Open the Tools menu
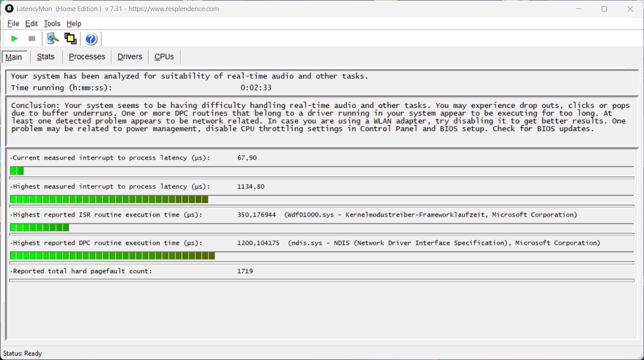The width and height of the screenshot is (644, 360). click(52, 24)
